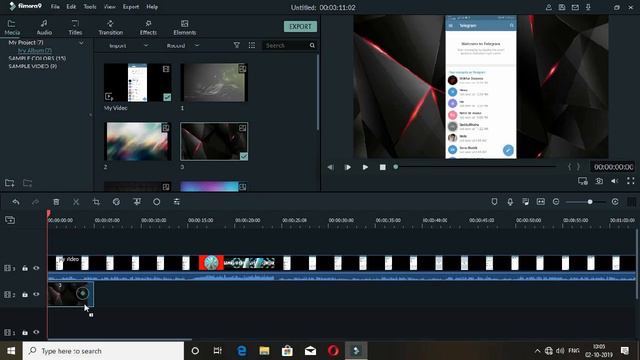Viewport: 640px width, 360px height.
Task: Open File Explorer from taskbar
Action: [x=264, y=351]
